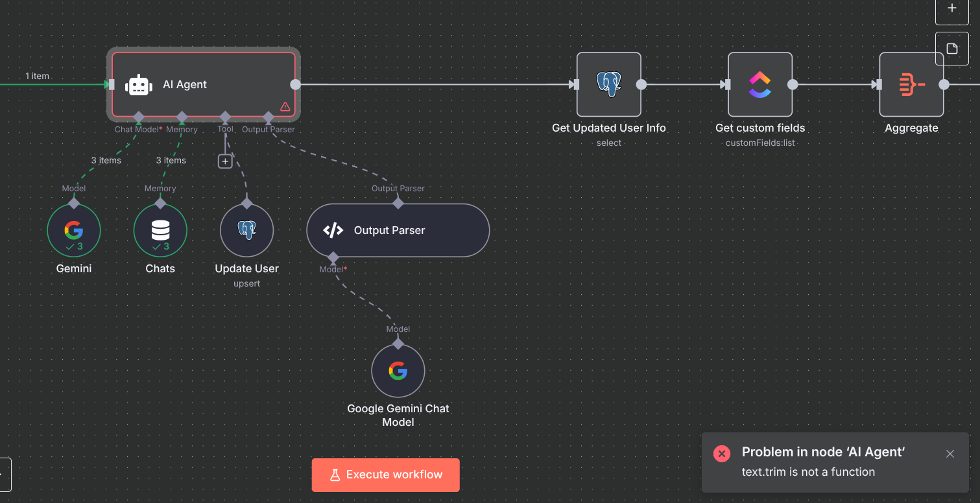Screen dimensions: 980x503
Task: Add a tool with the plus button
Action: [225, 161]
